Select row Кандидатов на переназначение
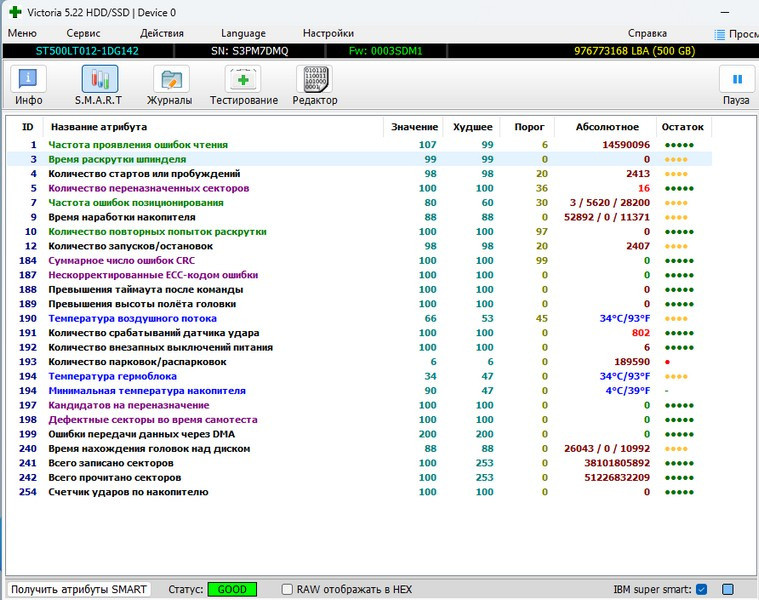This screenshot has width=759, height=600. 359,405
